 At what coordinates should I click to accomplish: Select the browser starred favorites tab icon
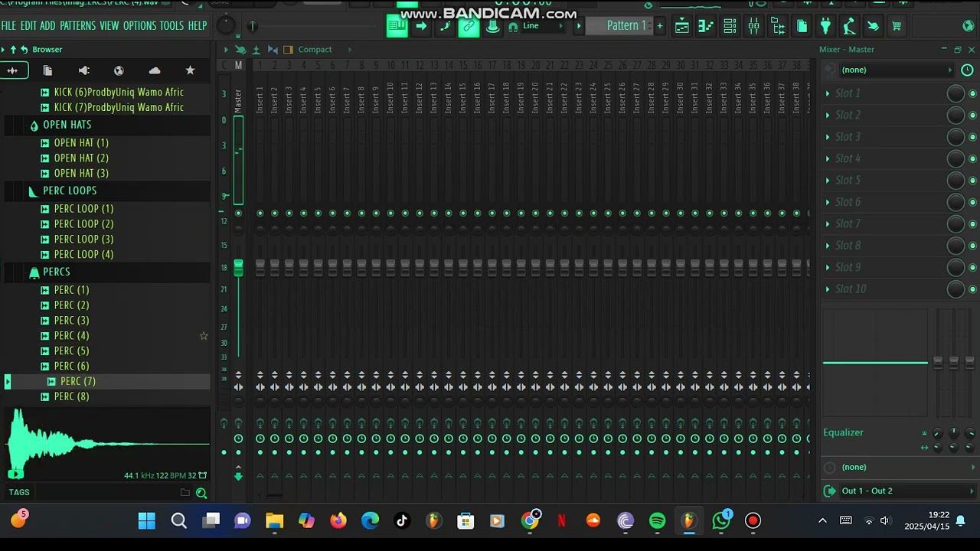pyautogui.click(x=190, y=70)
